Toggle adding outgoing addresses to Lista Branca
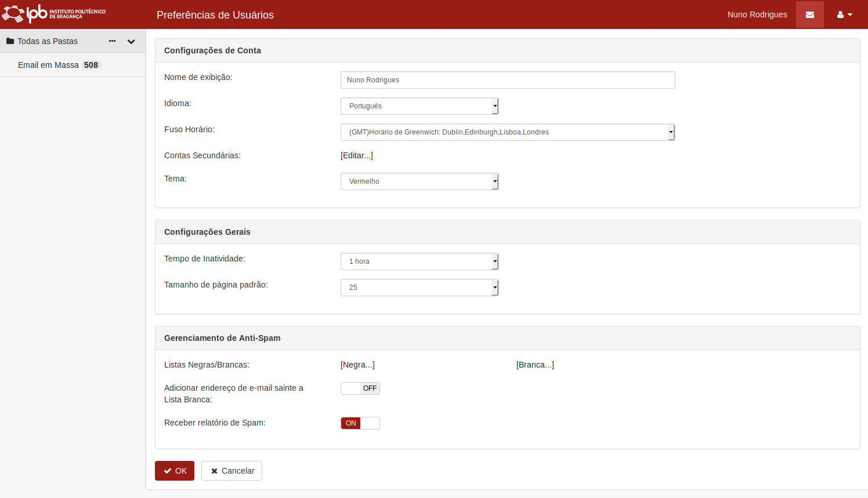This screenshot has height=498, width=868. click(360, 388)
